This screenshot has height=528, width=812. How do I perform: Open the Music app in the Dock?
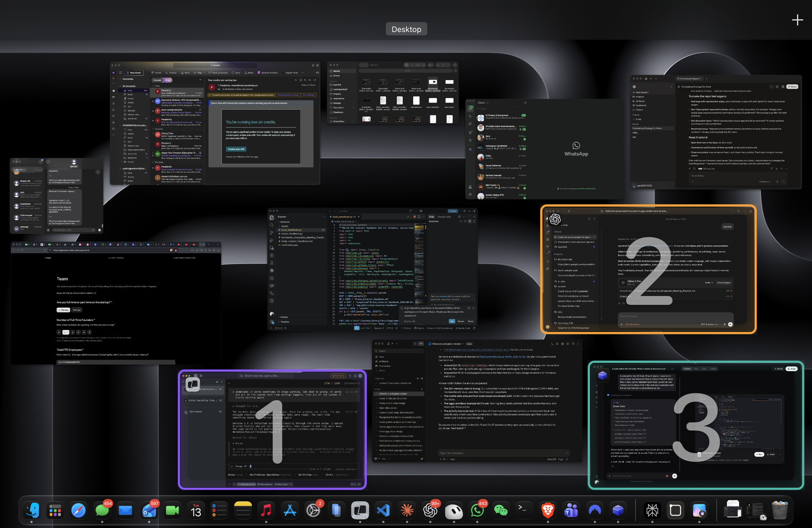tap(266, 510)
